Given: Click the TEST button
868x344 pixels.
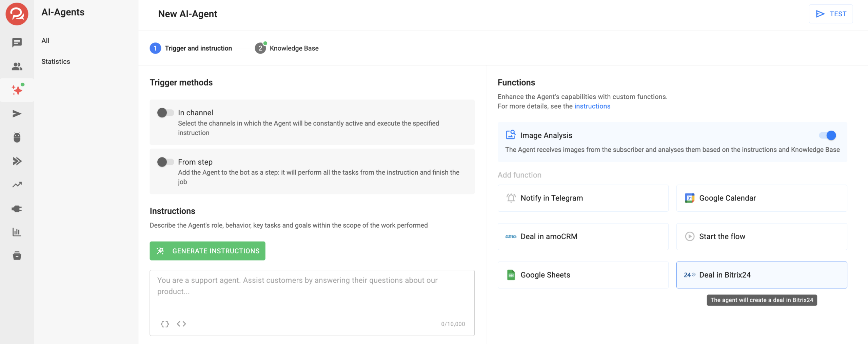Looking at the screenshot, I should (831, 14).
